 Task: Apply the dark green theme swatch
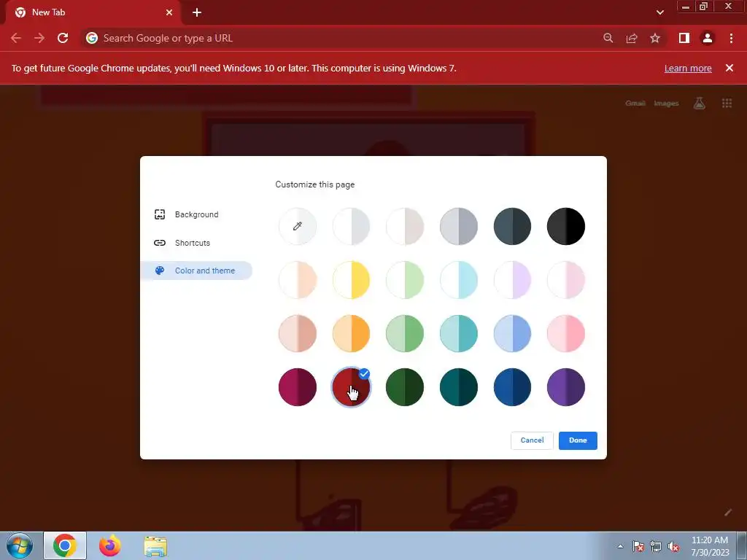(x=405, y=387)
